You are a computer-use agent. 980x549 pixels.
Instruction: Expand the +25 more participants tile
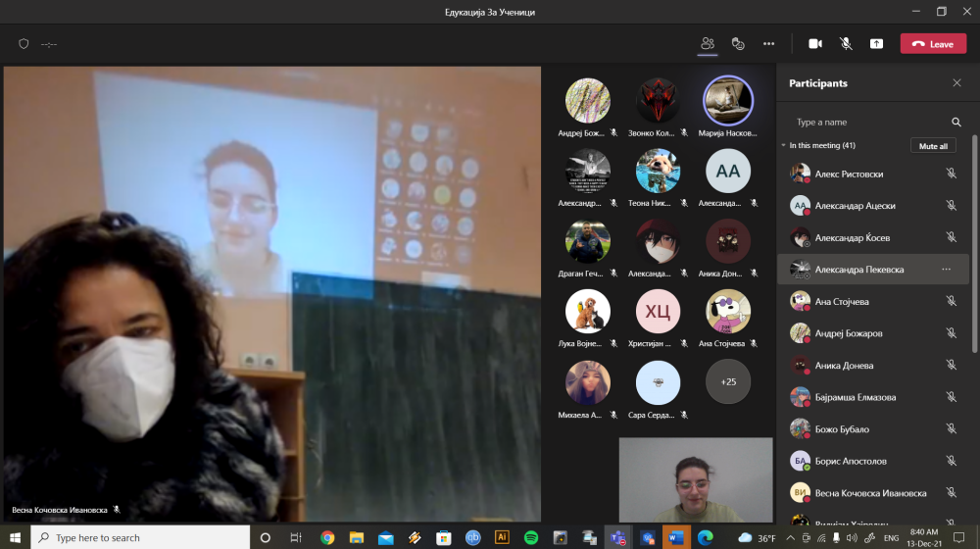[728, 381]
